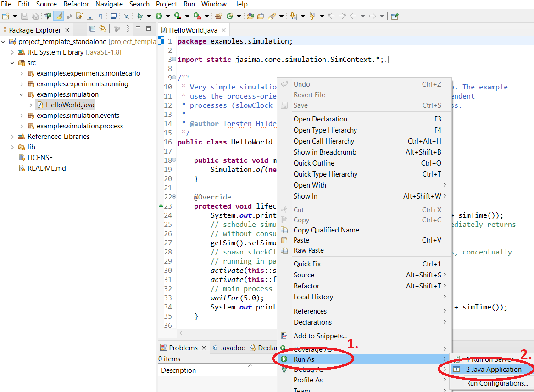
Task: Toggle Show Whitespace Characters pilcrow icon
Action: [100, 16]
